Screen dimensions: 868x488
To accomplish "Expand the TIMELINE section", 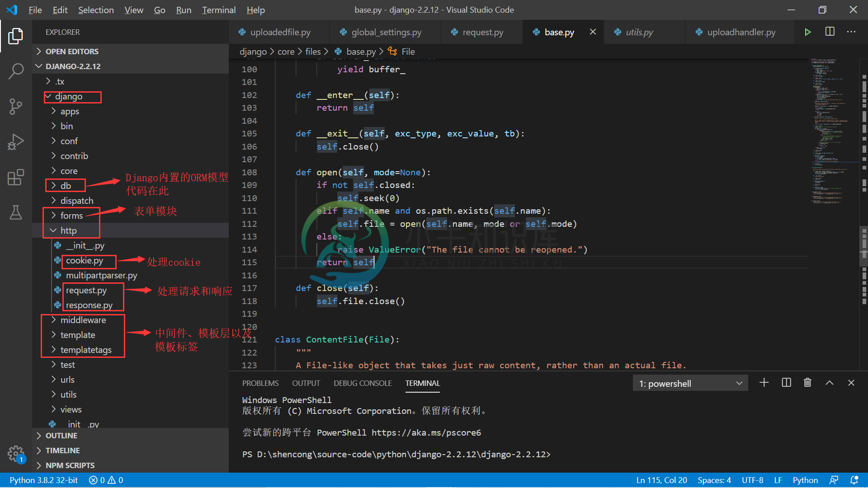I will (130, 450).
